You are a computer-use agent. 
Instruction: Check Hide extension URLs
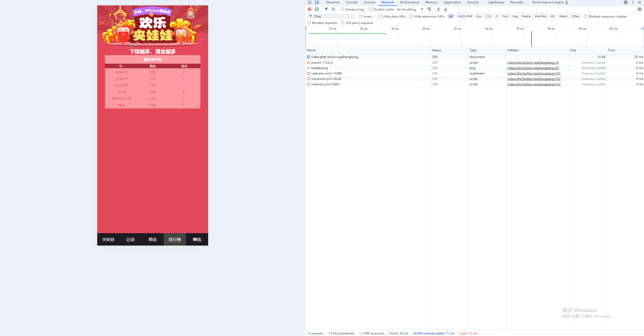[411, 16]
